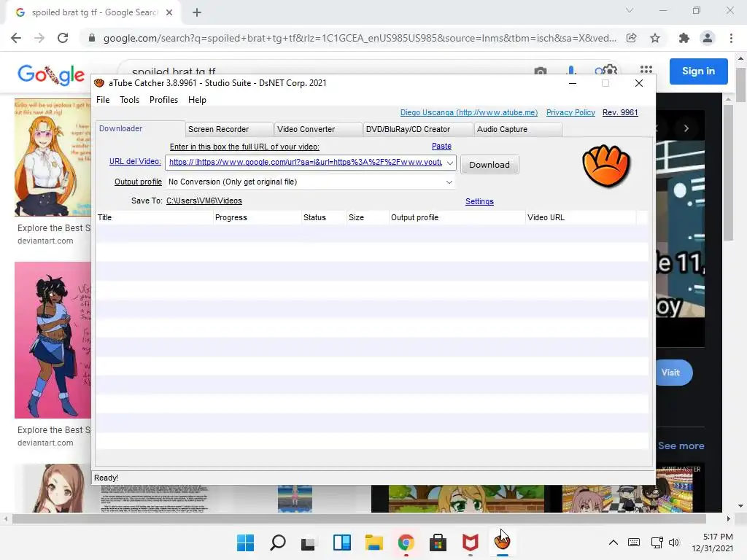This screenshot has width=747, height=560.
Task: Switch to Audio Capture tab
Action: pos(518,129)
